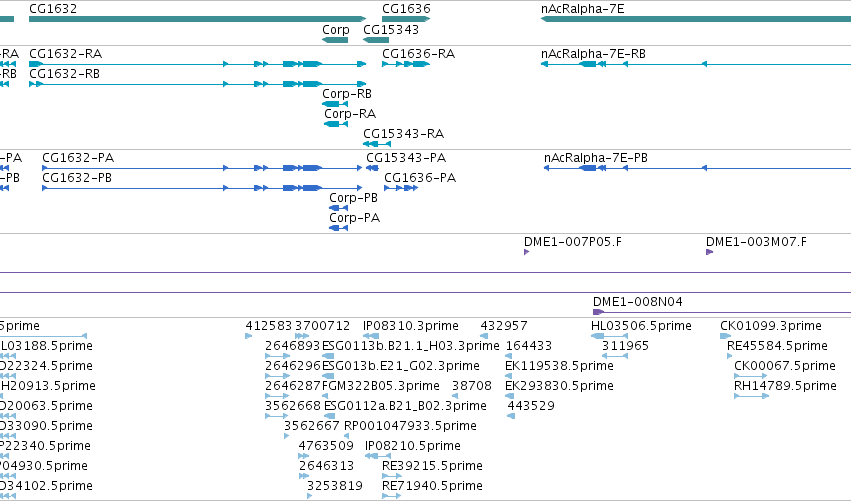
Task: Select the DME1-003M07.F clone label
Action: click(757, 242)
